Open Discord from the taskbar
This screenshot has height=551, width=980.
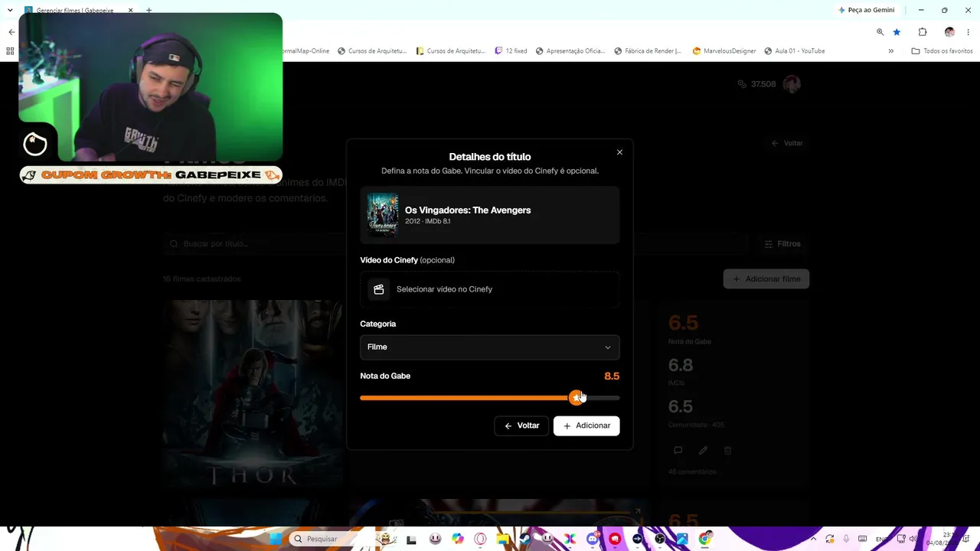coord(593,539)
